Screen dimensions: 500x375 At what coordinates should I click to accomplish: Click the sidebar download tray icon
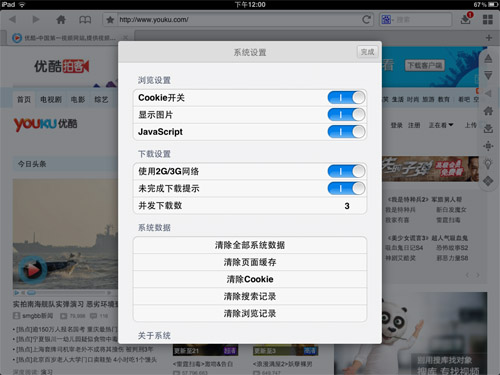[488, 128]
